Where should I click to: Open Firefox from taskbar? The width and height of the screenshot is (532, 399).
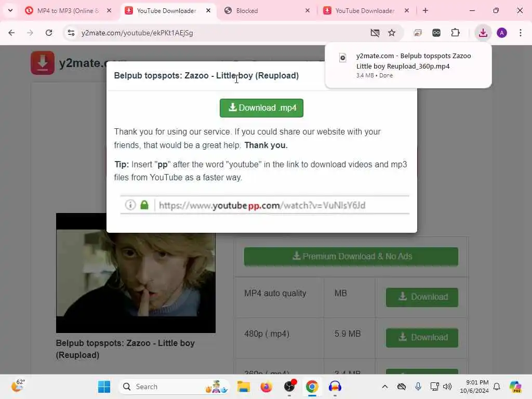pos(267,387)
